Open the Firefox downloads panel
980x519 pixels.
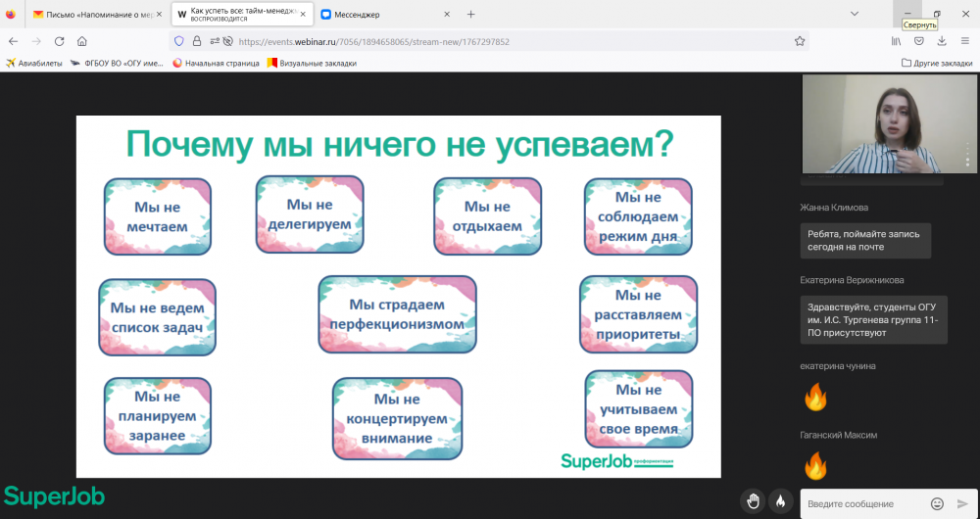[942, 41]
